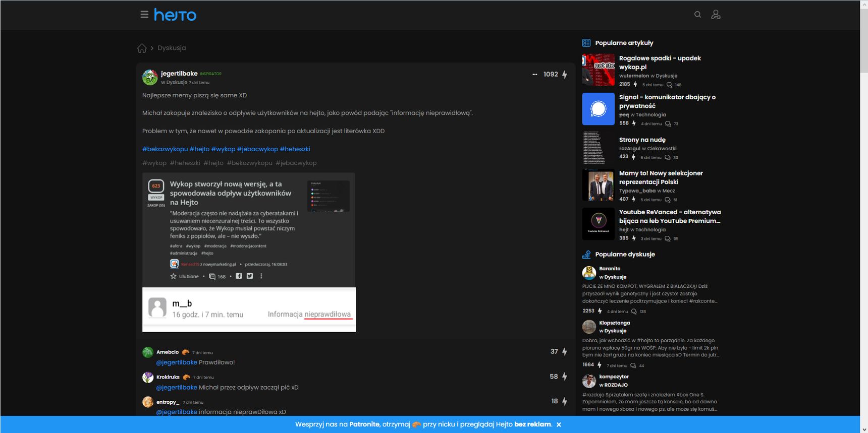
Task: Open Amebcio's avatar
Action: 148,352
